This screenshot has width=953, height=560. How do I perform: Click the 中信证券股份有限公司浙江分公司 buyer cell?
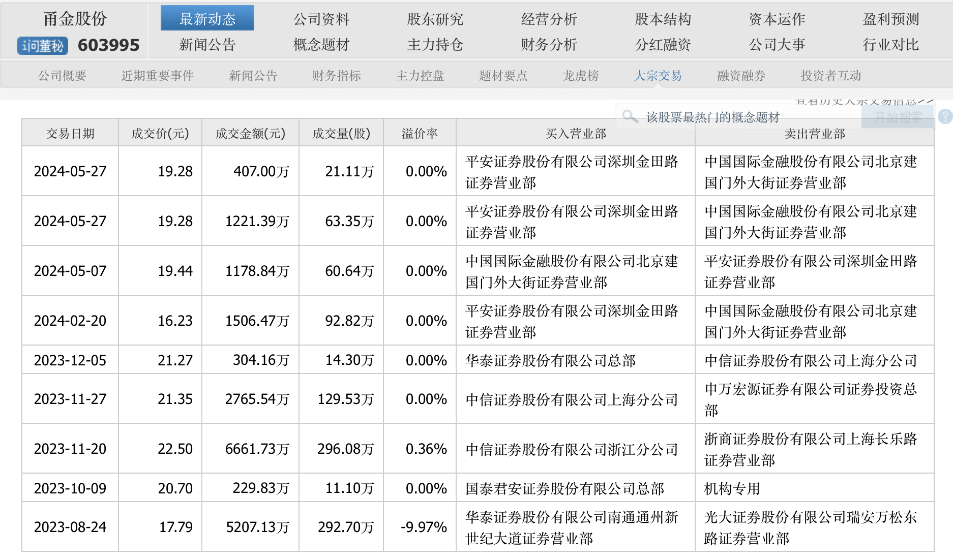pos(576,449)
